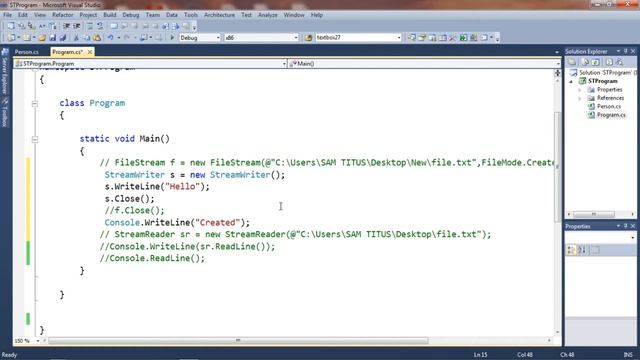640x360 pixels.
Task: Click View Code icon in Solution Explorer
Action: click(x=609, y=62)
